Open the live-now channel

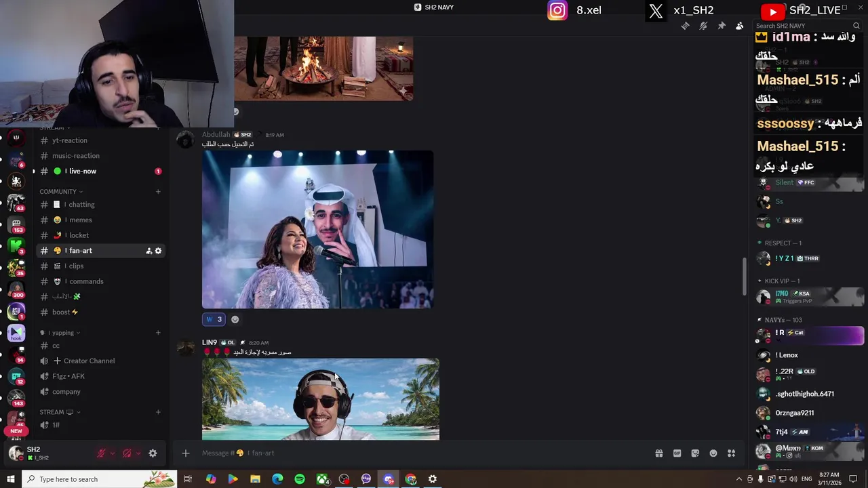[100, 171]
